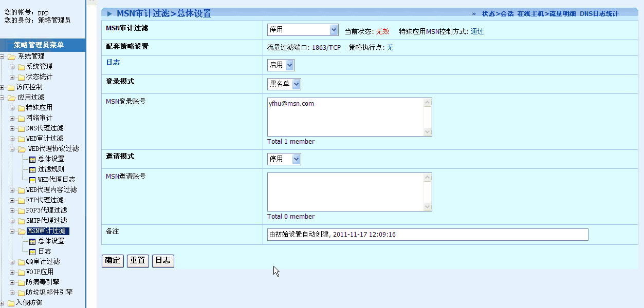Open the 在线主机>流量明细 header link
Screen dimensions: 644x308
(546, 14)
